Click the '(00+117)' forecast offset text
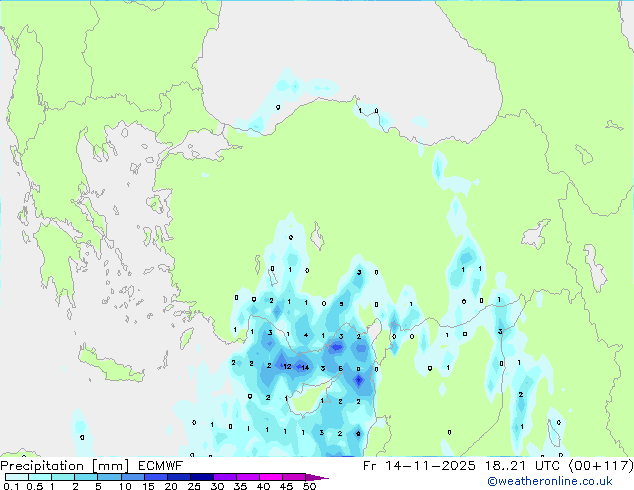Image resolution: width=634 pixels, height=490 pixels. coord(601,466)
